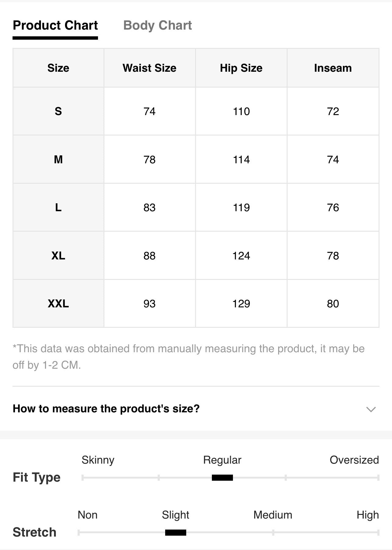Screen dimensions: 392x550
Task: Open "How to measure the product's size?"
Action: pos(106,409)
